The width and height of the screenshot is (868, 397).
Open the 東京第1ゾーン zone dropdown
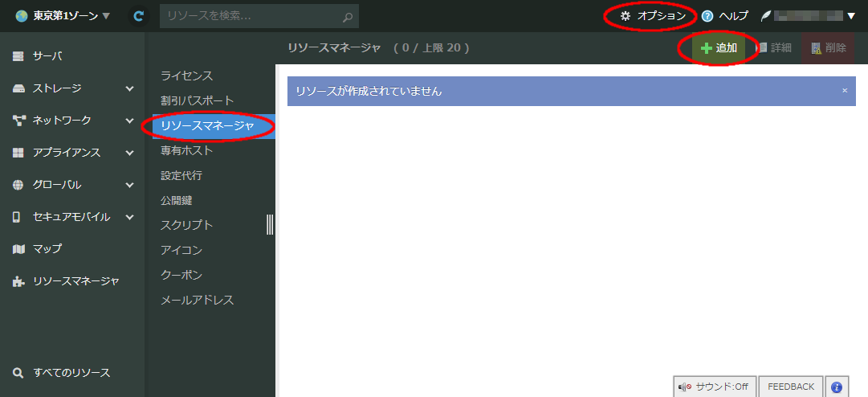point(63,15)
